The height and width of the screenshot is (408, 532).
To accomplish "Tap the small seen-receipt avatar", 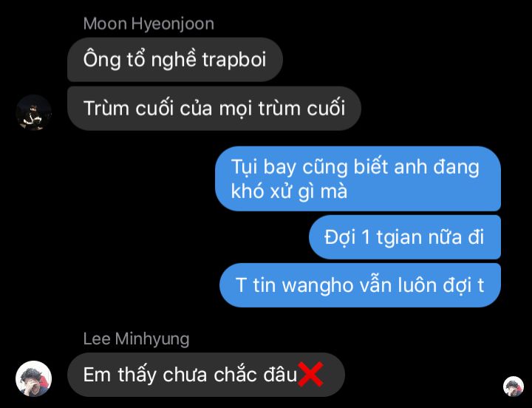I will pos(514,387).
